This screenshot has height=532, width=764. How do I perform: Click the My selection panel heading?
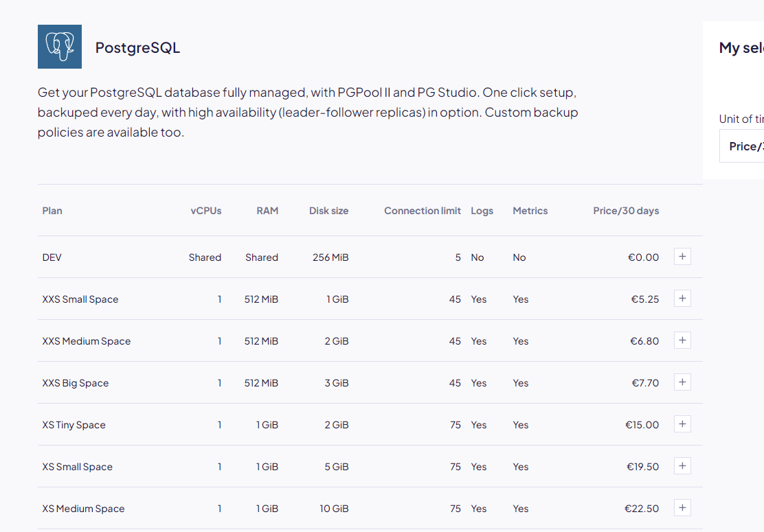[741, 47]
